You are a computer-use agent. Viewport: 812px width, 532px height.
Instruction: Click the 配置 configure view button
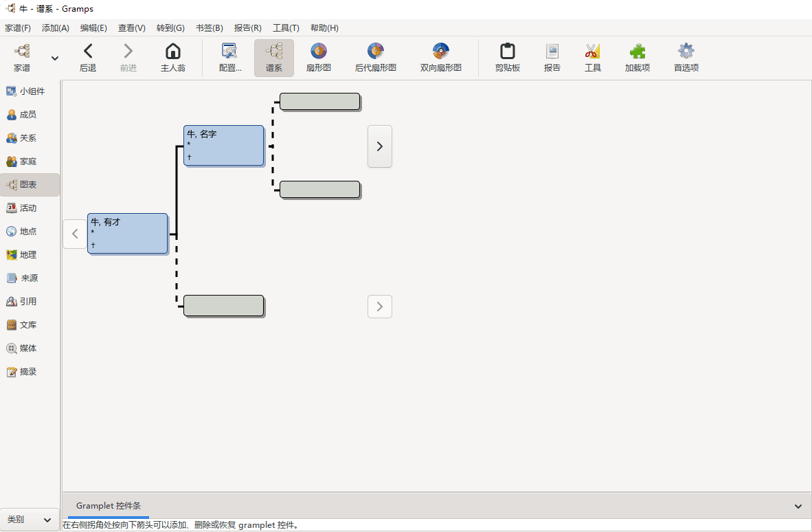[x=229, y=58]
